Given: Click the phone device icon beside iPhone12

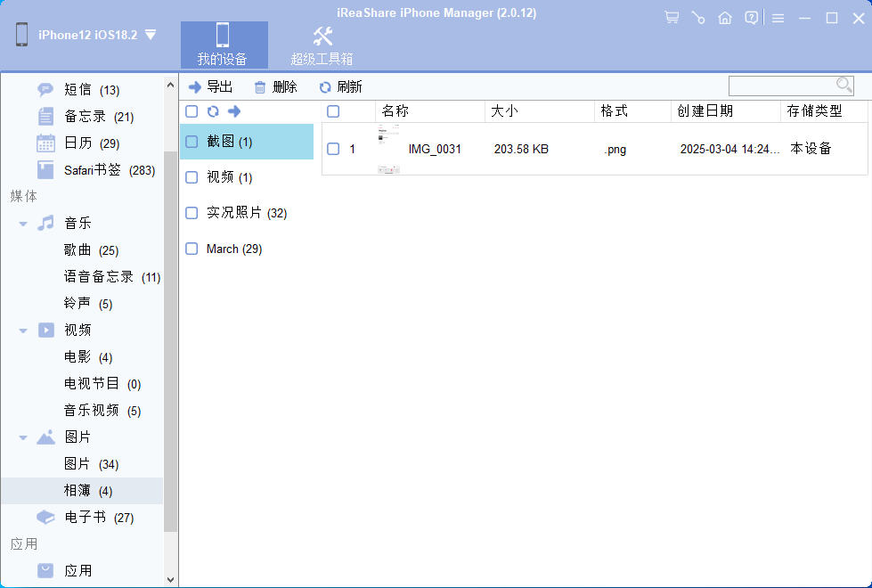Looking at the screenshot, I should 21,35.
